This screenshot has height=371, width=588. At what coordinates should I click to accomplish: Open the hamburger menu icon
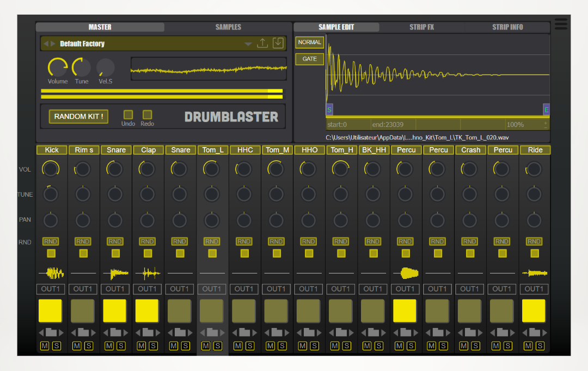pos(561,24)
